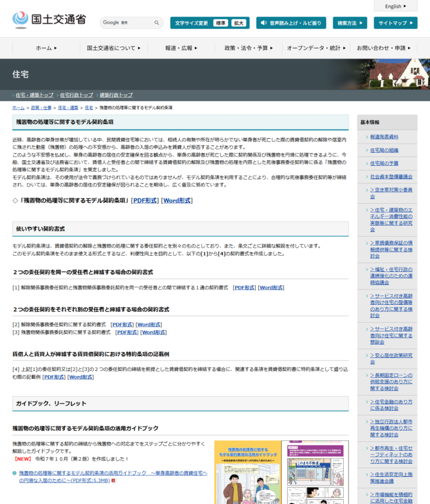Click the ガイドブック、リーフレット section heading

pyautogui.click(x=180, y=404)
